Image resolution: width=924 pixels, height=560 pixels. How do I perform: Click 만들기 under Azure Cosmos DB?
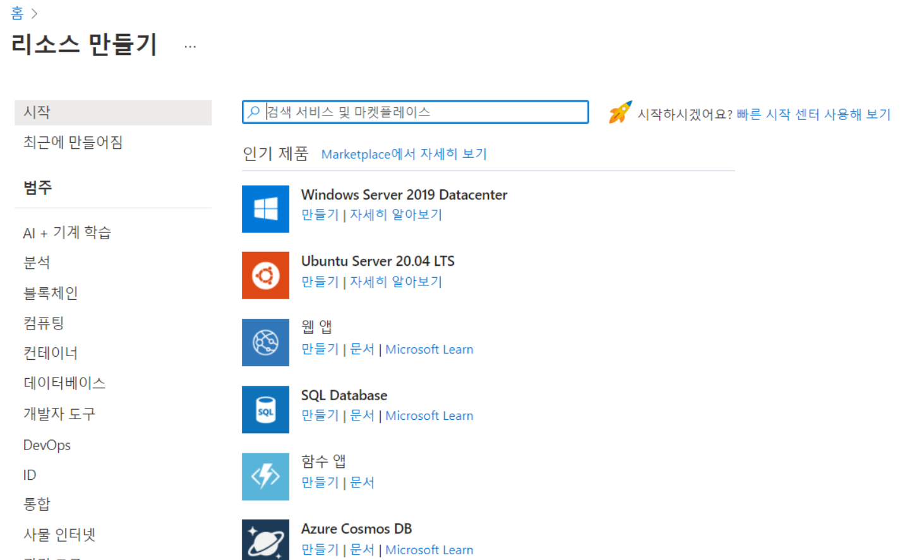320,550
